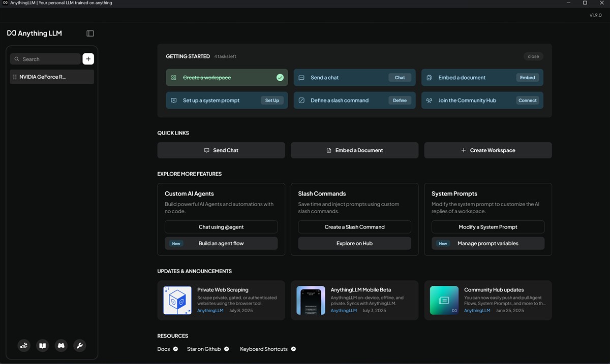Open the Private Web Scraping announcement thumbnail
This screenshot has width=610, height=364.
pos(177,301)
